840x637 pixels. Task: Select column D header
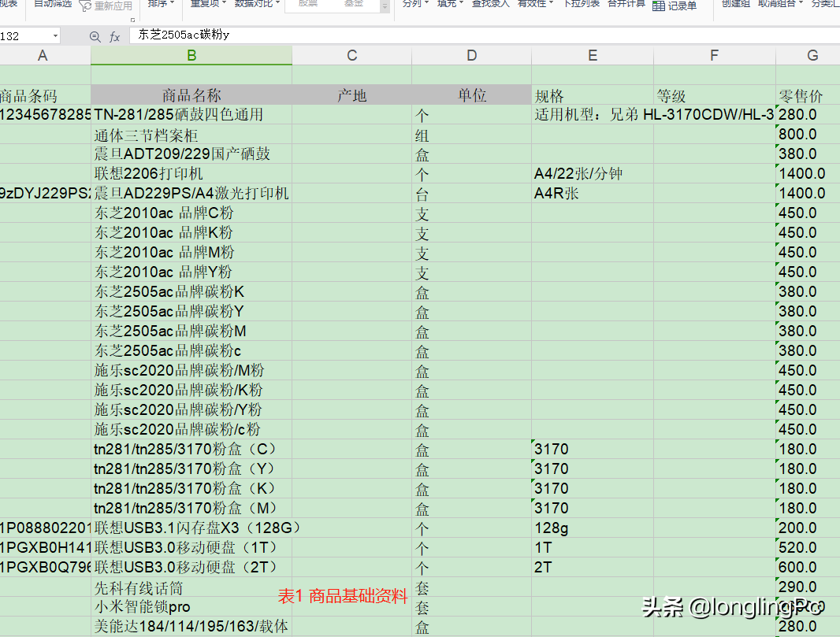[471, 56]
